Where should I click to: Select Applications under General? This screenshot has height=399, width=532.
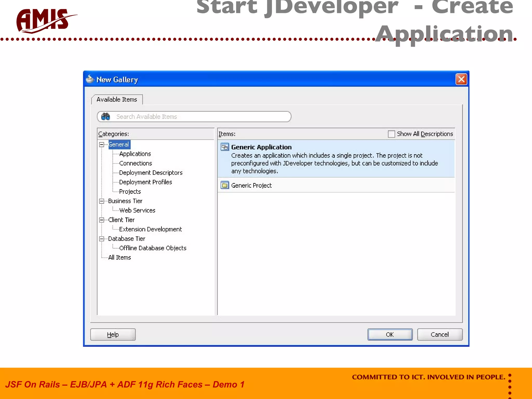(x=135, y=154)
